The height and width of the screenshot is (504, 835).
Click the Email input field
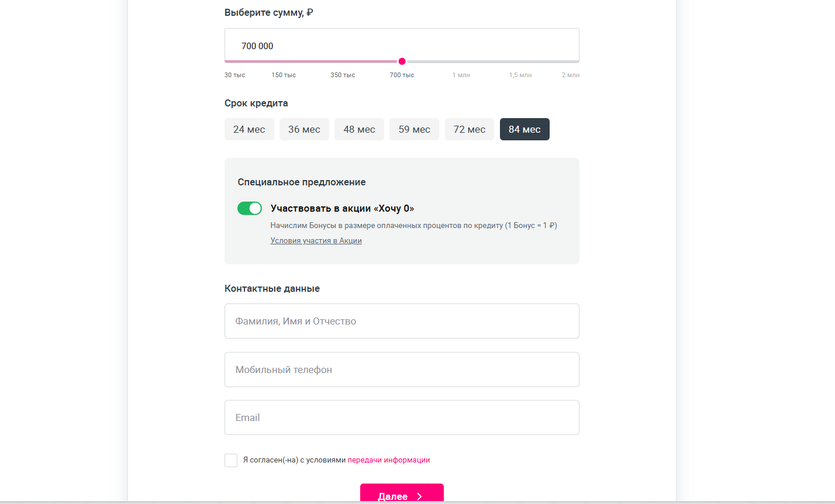(x=402, y=417)
